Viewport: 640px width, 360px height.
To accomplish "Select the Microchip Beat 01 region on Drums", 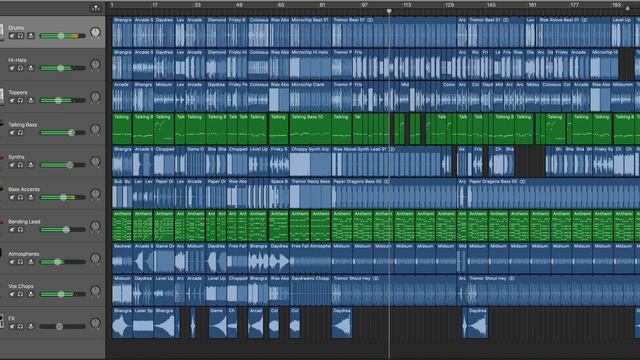I will tap(310, 32).
